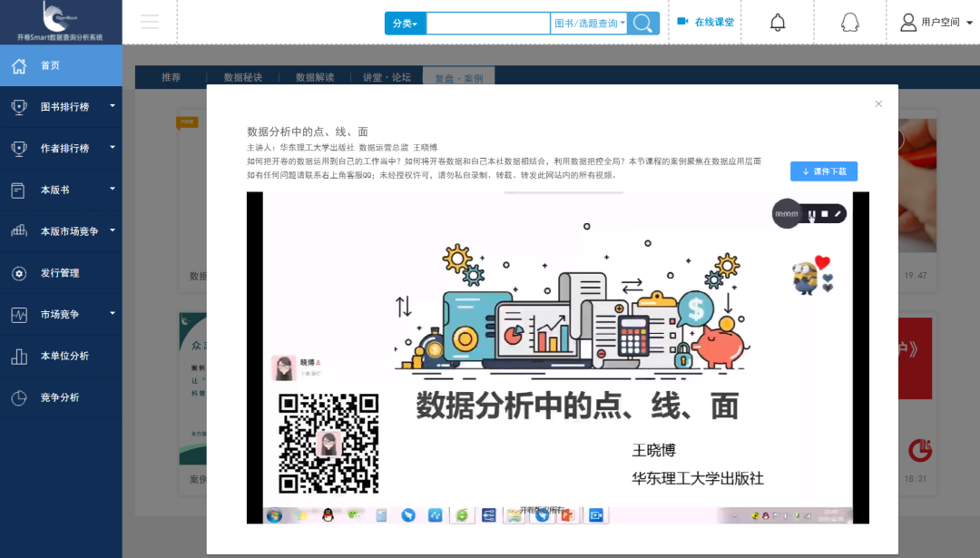This screenshot has width=980, height=558.
Task: Click the 18:31 duration text behind dialog
Action: tap(915, 479)
